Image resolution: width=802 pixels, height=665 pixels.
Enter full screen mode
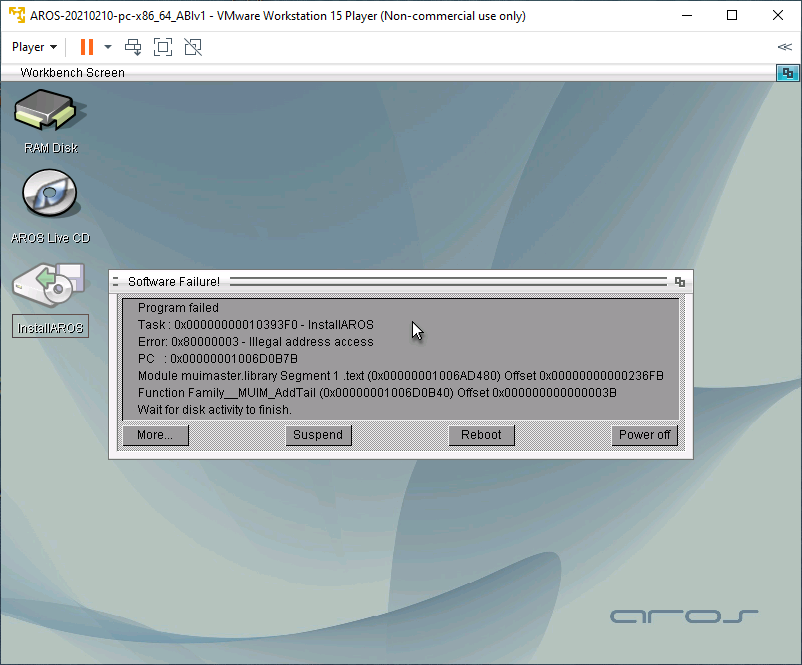(x=163, y=47)
